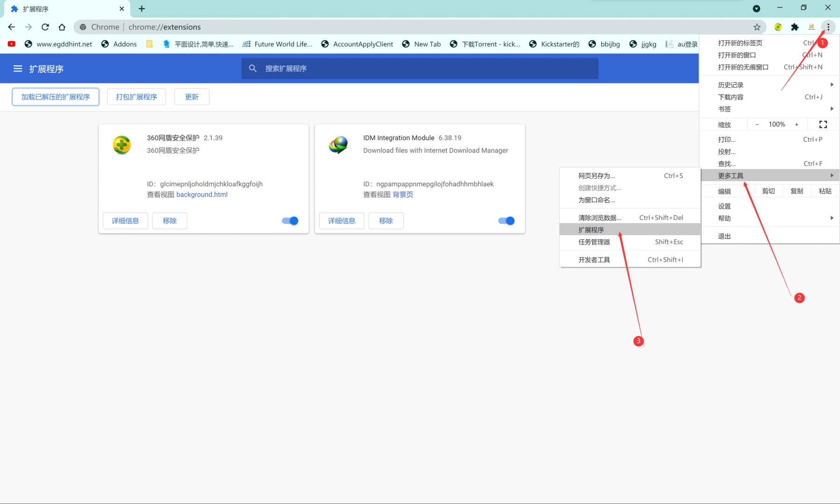Open the Kickstarter的 bookmark
Screen dimensions: 840x504
(x=554, y=44)
